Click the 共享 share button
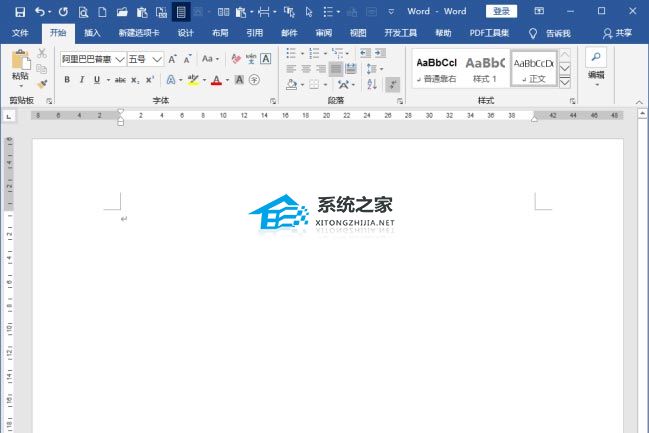Screen dimensions: 649x433 coord(616,32)
